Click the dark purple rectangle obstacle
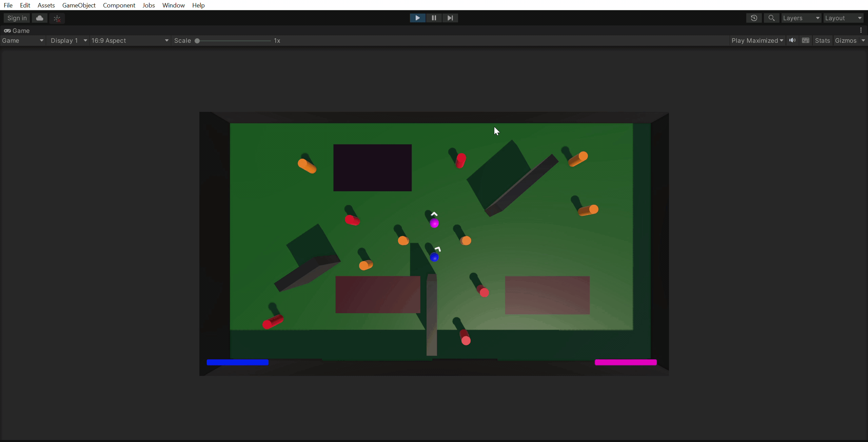The height and width of the screenshot is (442, 868). (x=372, y=168)
